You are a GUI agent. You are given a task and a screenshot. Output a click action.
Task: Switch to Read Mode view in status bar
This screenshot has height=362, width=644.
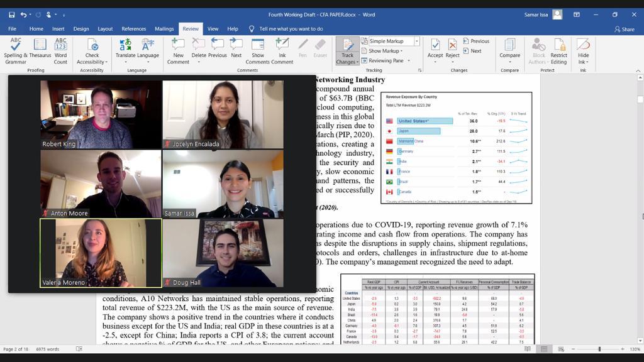(x=528, y=349)
